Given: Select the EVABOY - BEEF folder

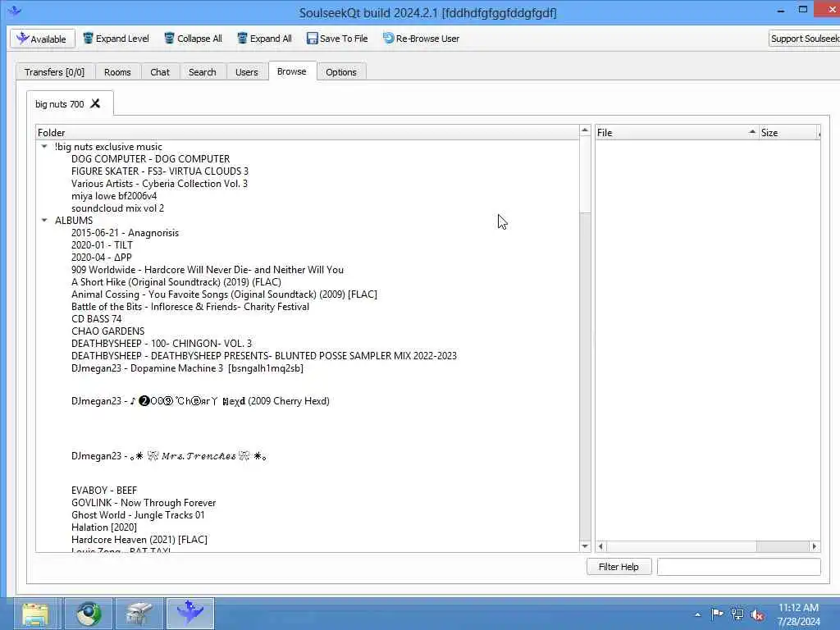Looking at the screenshot, I should (x=104, y=491).
